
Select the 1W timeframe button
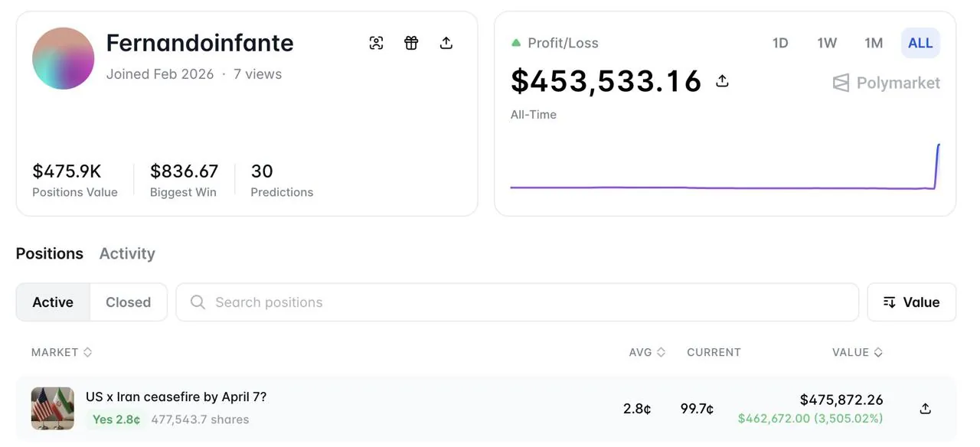click(x=827, y=43)
